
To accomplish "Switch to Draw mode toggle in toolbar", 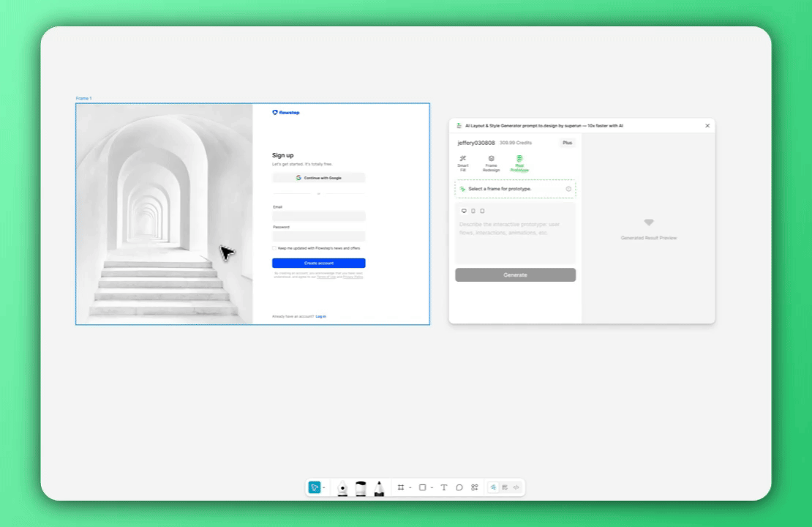I will tap(493, 487).
